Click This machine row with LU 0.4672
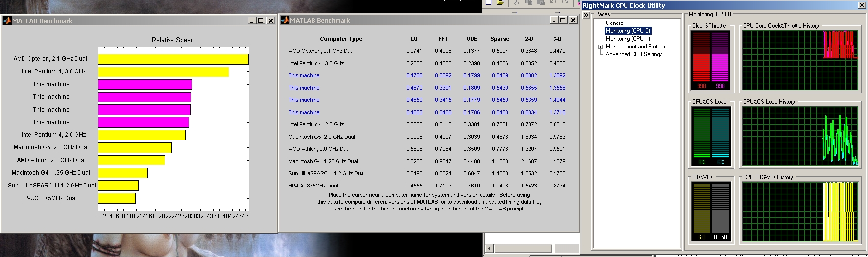Screen dimensions: 868x257 (x=427, y=88)
